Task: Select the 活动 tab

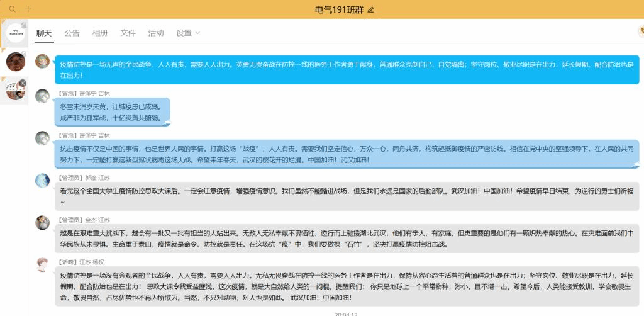Action: 155,33
